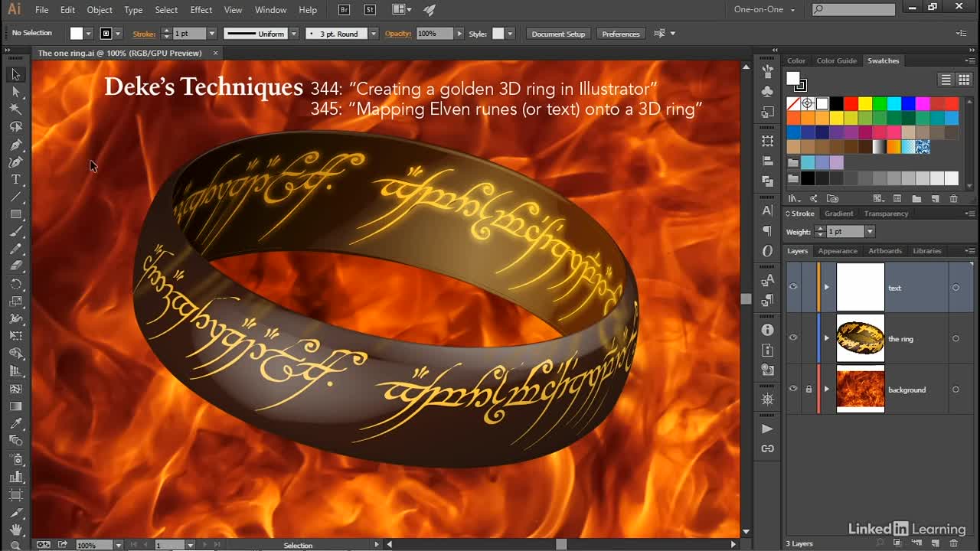
Task: Delete selected layer via Layers trash icon
Action: coord(953,543)
